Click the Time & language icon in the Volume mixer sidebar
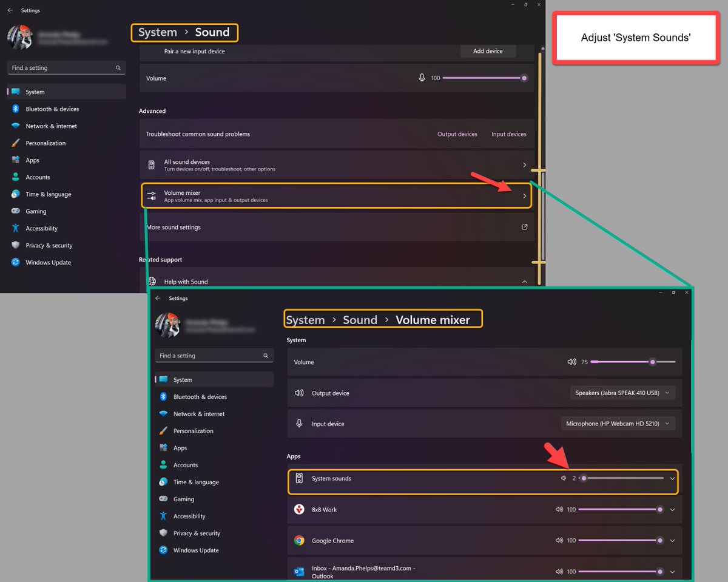Screen dimensions: 728x582 click(x=163, y=482)
